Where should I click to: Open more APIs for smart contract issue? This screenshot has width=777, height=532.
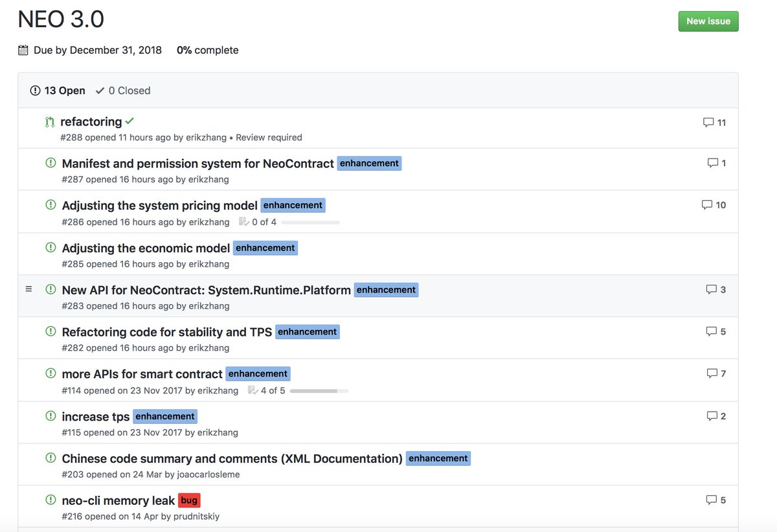(142, 375)
